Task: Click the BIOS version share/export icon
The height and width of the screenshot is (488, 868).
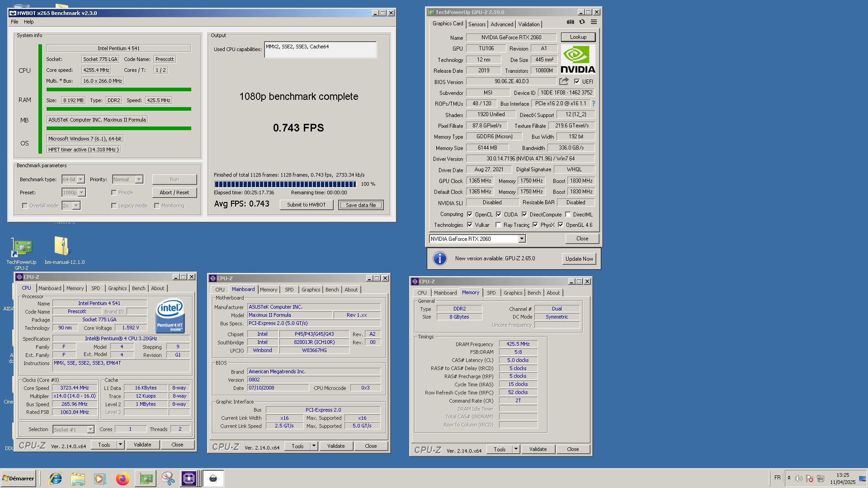Action: (x=564, y=81)
